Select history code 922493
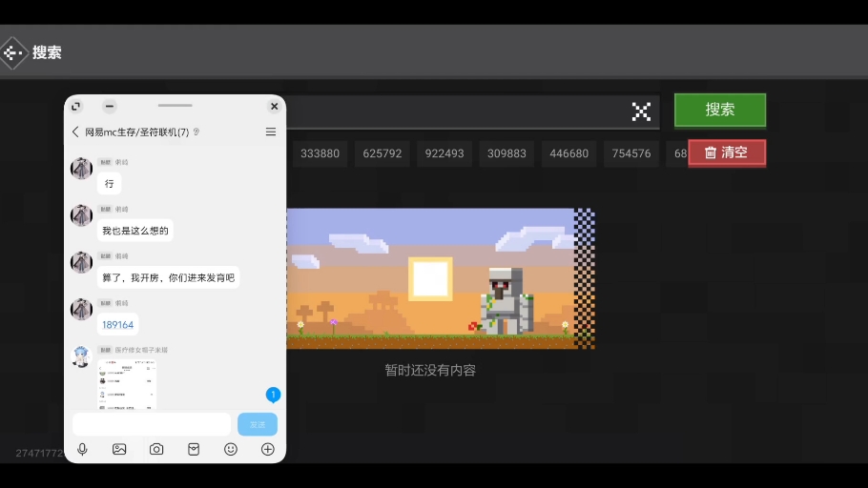Viewport: 868px width, 488px height. (444, 153)
